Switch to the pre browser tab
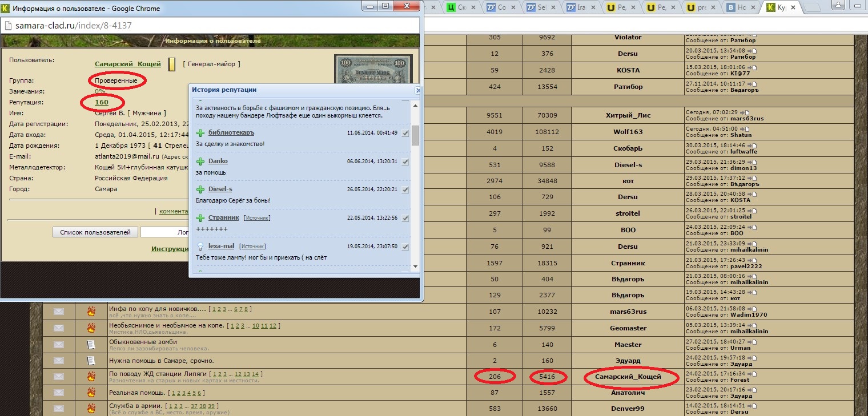868x416 pixels. point(702,7)
